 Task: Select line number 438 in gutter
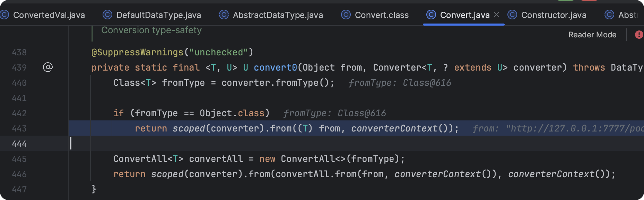(x=19, y=52)
